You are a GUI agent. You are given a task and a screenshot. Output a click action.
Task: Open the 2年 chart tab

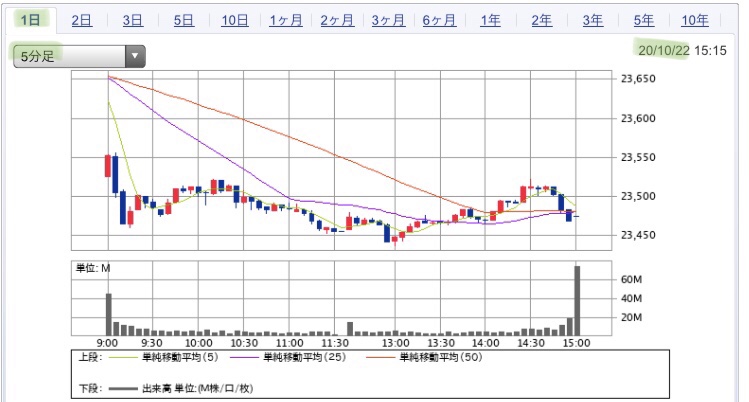point(541,20)
